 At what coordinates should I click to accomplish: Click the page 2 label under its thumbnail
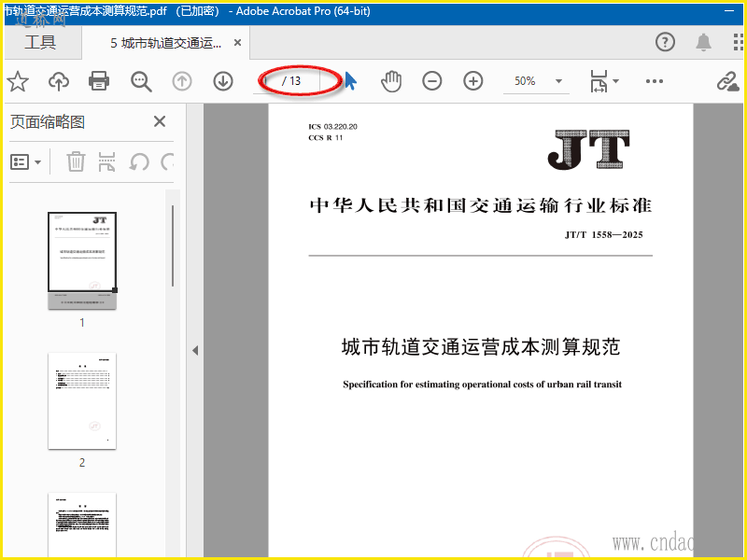click(x=82, y=462)
